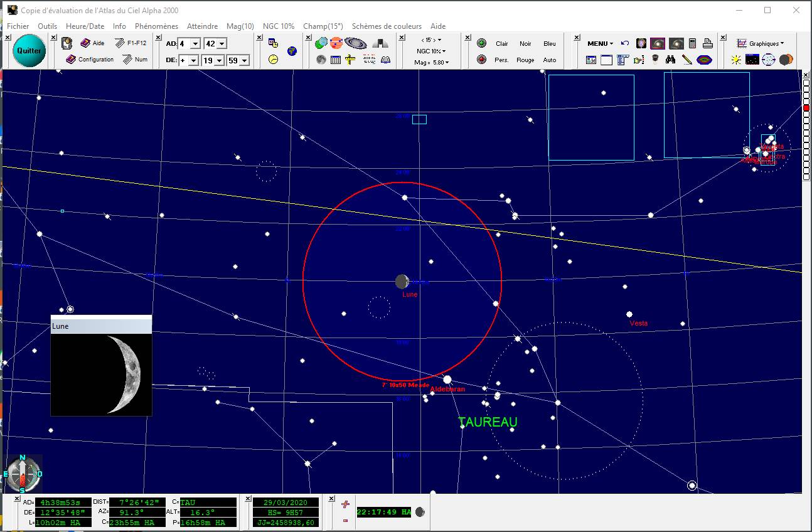Click the eclipse icon next to Graphiques
812x532 pixels.
click(x=786, y=60)
